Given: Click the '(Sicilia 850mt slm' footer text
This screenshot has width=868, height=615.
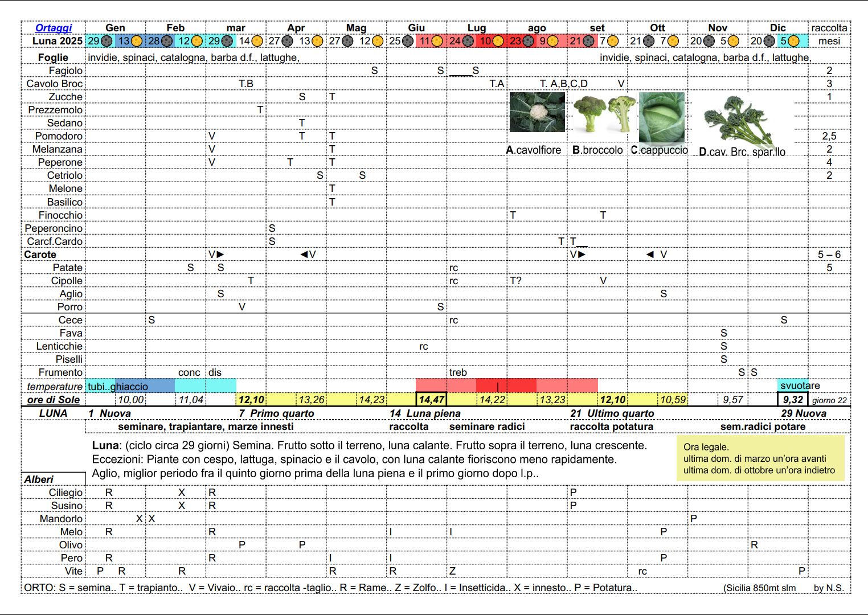Looking at the screenshot, I should coord(760,588).
